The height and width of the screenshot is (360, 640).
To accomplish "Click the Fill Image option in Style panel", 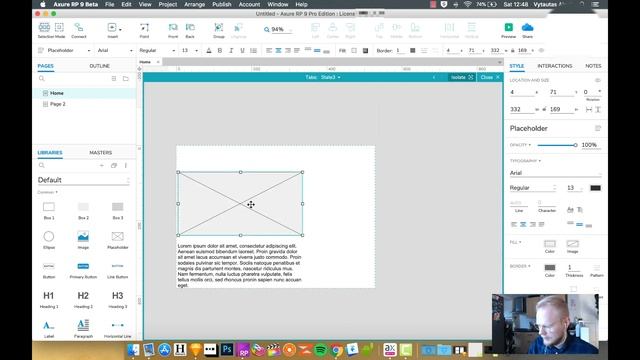I will pos(573,244).
